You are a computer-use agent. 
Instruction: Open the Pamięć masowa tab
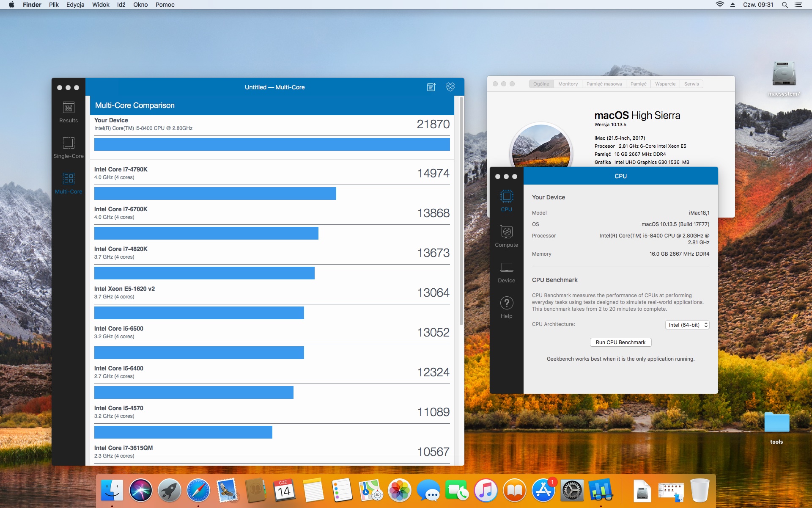click(604, 84)
